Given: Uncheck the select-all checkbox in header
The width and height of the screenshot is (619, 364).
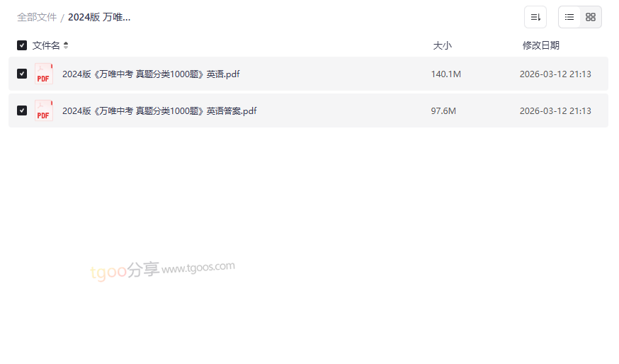Looking at the screenshot, I should pyautogui.click(x=22, y=45).
